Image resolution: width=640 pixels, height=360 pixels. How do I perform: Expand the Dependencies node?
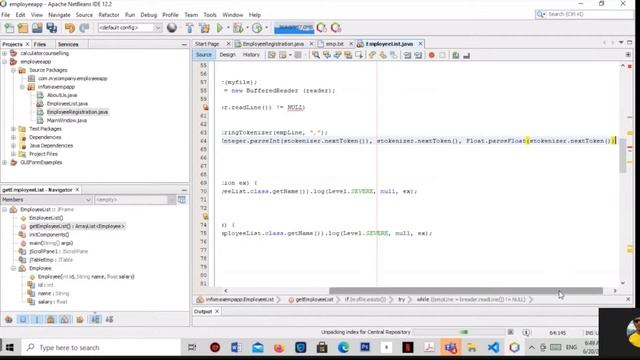coord(13,137)
